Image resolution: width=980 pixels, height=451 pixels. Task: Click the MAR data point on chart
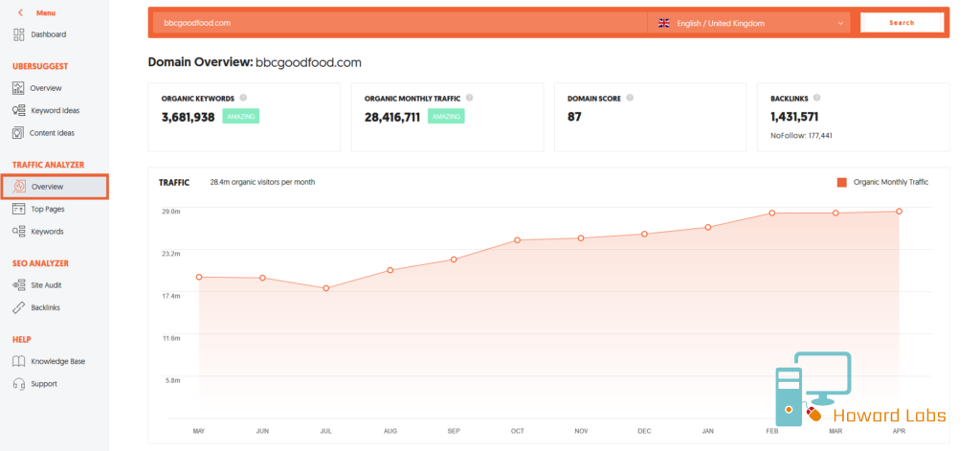(x=835, y=214)
